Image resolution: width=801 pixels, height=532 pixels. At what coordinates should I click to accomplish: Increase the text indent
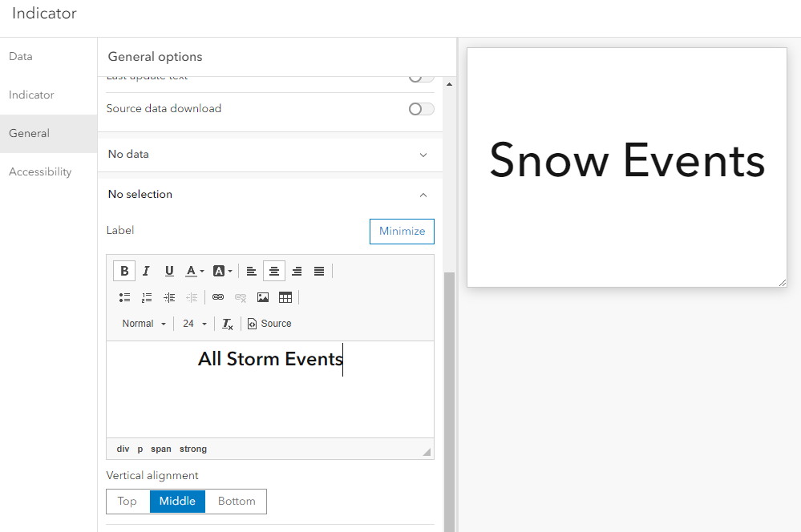[169, 297]
